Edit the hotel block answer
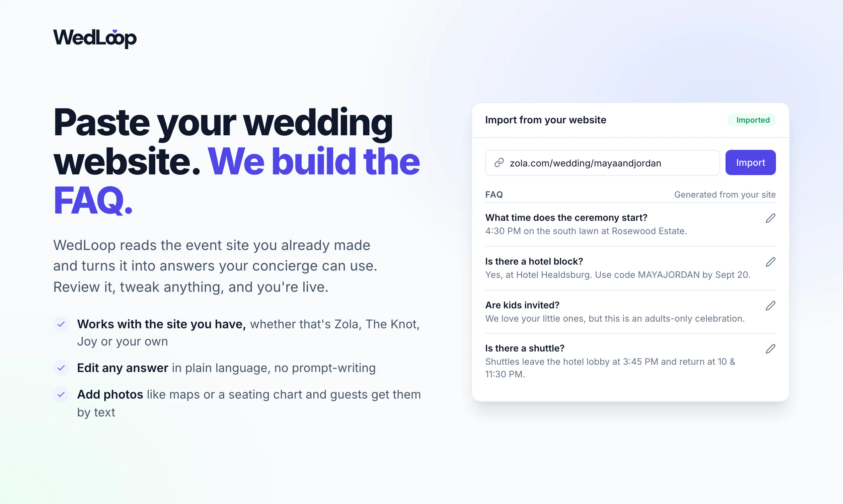The height and width of the screenshot is (504, 843). (770, 262)
